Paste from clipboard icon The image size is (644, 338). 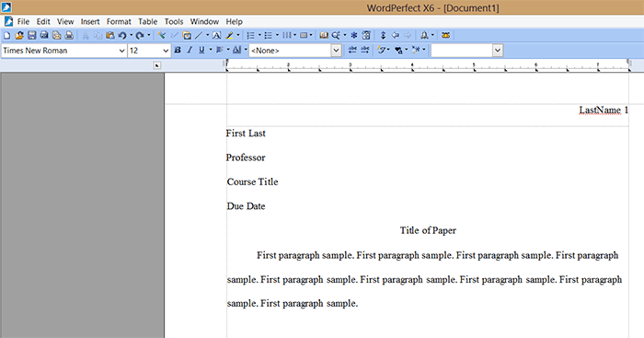pos(110,35)
